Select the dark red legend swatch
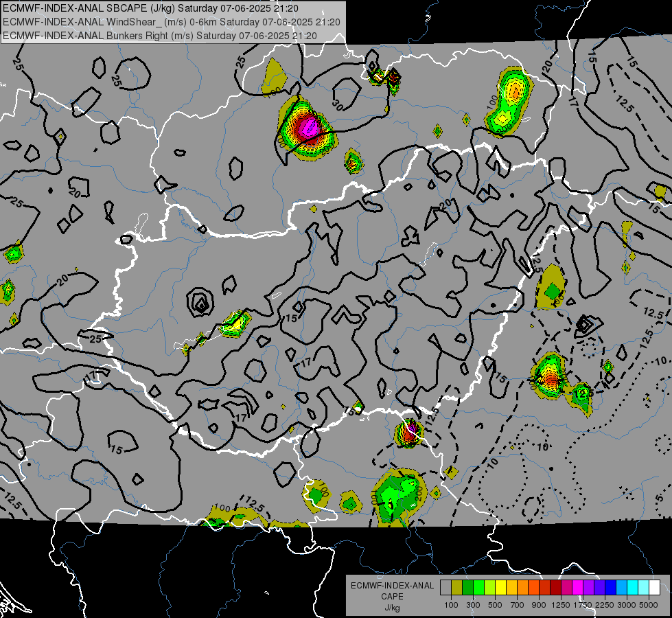This screenshot has width=672, height=618. 555,588
